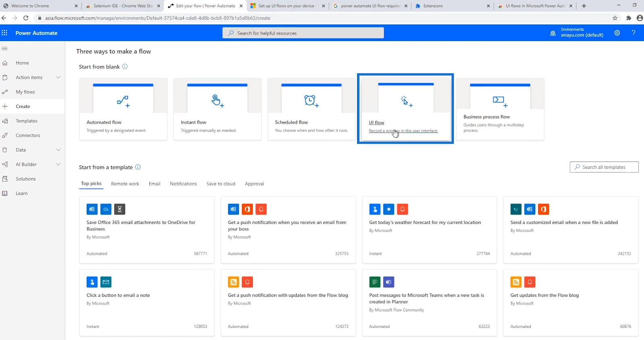644x340 pixels.
Task: Click the Instant flow card icon
Action: [x=217, y=101]
